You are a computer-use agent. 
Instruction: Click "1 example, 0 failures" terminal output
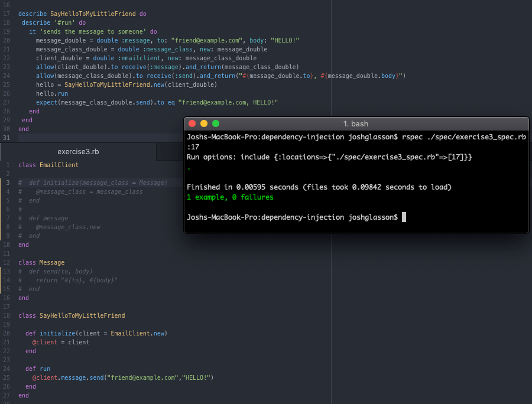click(230, 197)
